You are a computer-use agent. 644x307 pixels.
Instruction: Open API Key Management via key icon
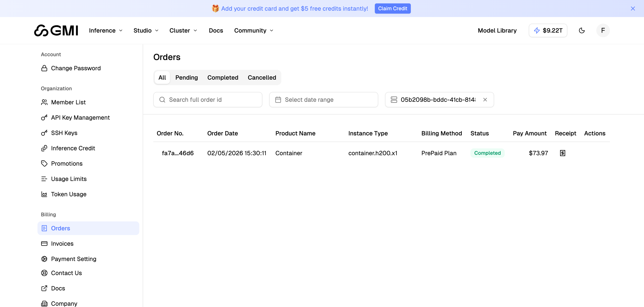44,118
